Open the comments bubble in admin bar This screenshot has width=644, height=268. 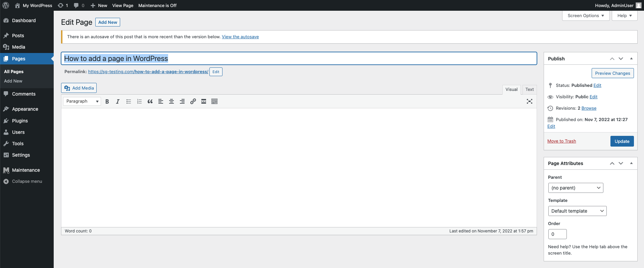(x=79, y=5)
